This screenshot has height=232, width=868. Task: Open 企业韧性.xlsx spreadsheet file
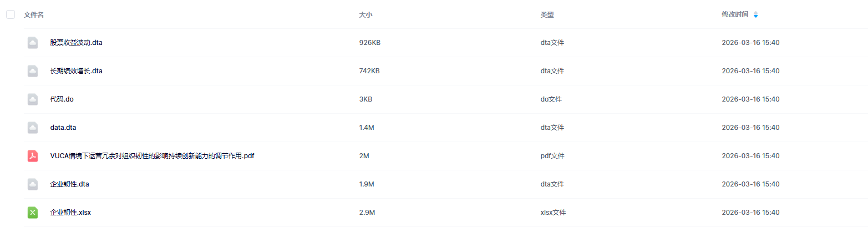(74, 213)
